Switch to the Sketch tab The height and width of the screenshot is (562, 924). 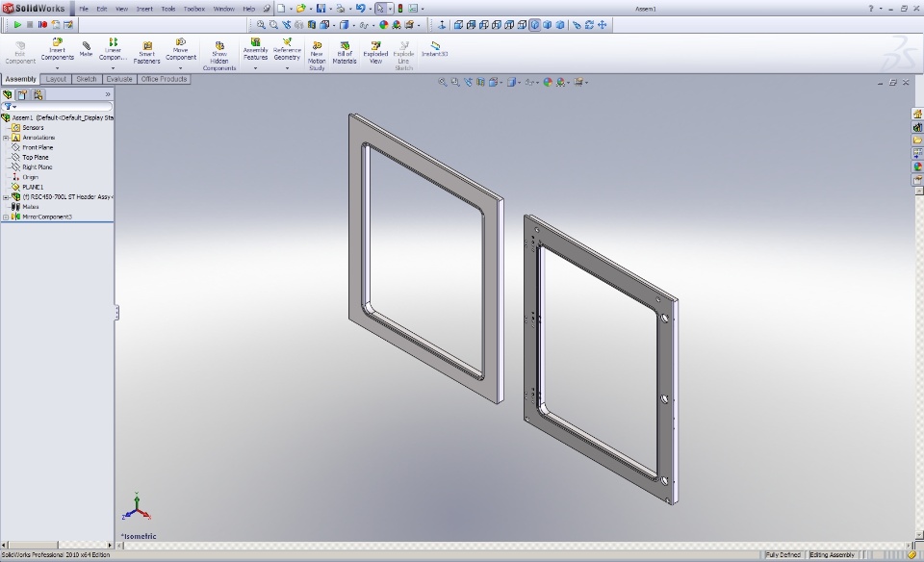[x=86, y=79]
